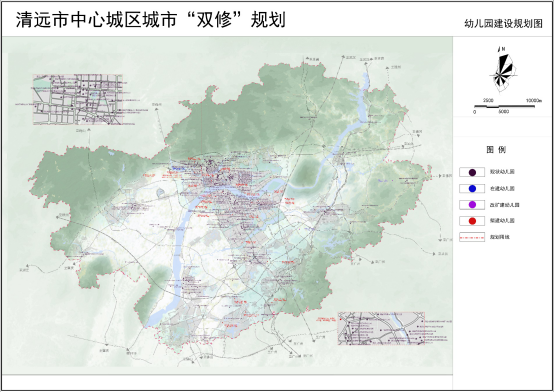Open the upper-left inset street map
554x392 pixels.
coord(78,99)
